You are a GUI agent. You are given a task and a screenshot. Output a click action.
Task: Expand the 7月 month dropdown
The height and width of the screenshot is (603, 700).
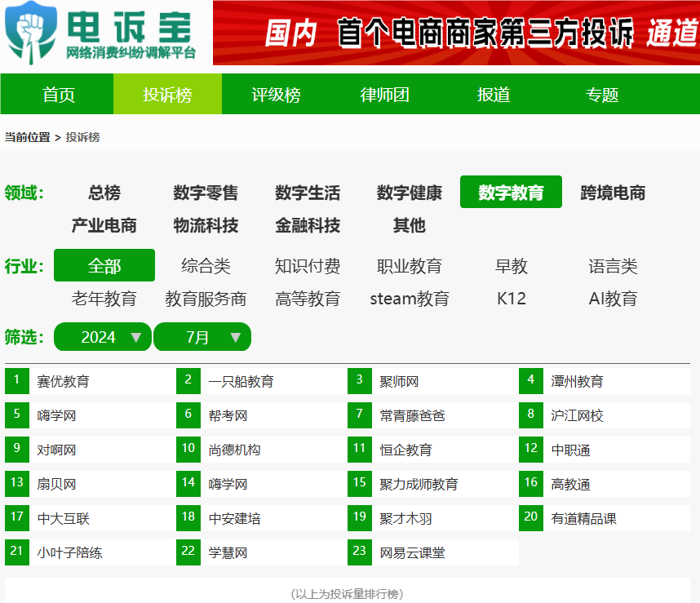[x=202, y=337]
